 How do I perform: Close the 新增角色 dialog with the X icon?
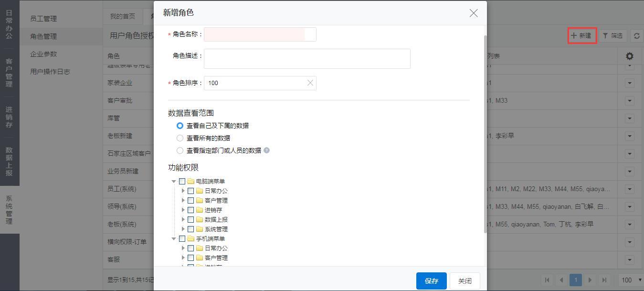(x=473, y=13)
